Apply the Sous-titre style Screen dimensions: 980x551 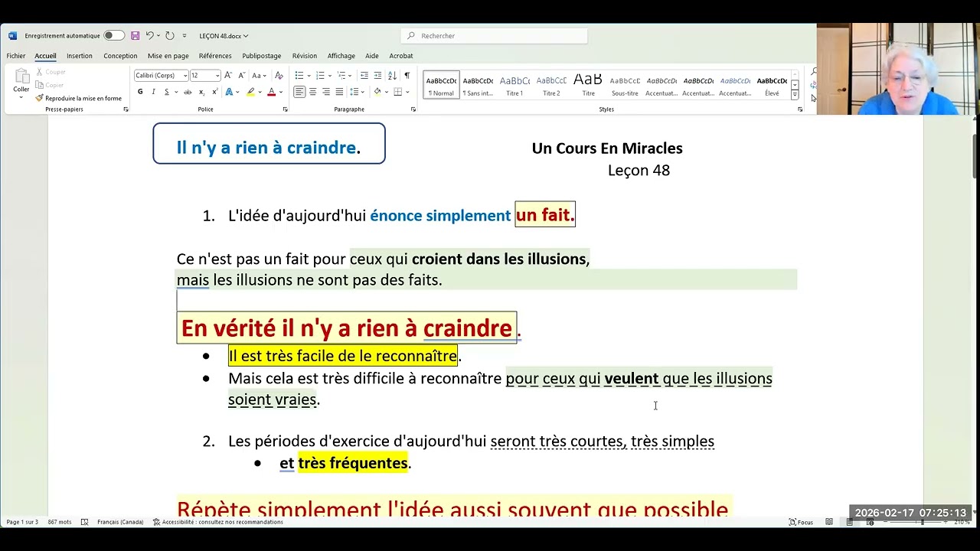625,85
